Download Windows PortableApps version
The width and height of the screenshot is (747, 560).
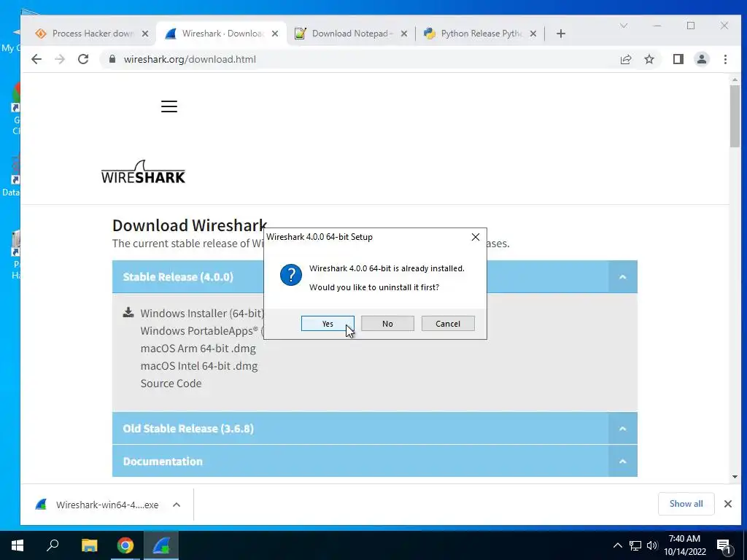[x=202, y=331]
